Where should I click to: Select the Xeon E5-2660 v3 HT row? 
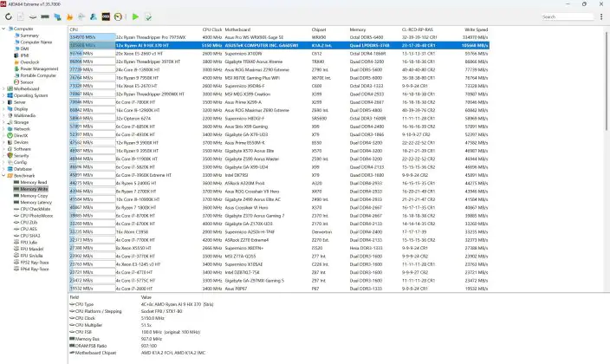click(x=279, y=54)
